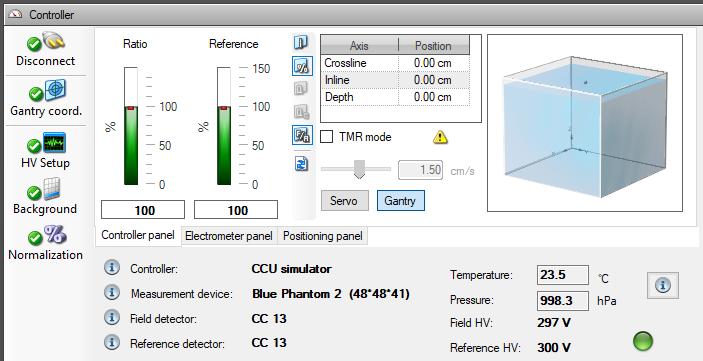Click the Pressure value field
The height and width of the screenshot is (361, 703).
click(x=563, y=300)
